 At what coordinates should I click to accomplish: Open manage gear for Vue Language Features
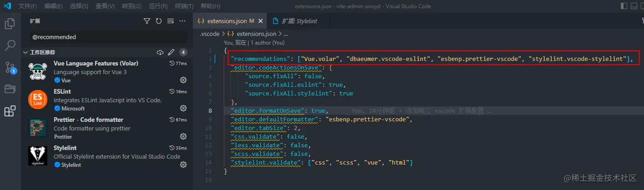coord(183,80)
